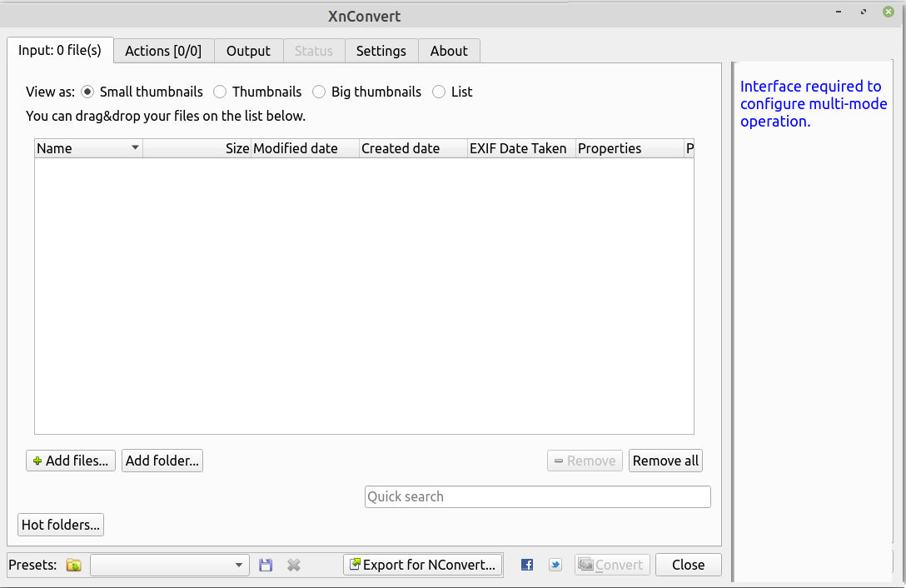The width and height of the screenshot is (906, 588).
Task: Open the About tab
Action: coord(449,51)
